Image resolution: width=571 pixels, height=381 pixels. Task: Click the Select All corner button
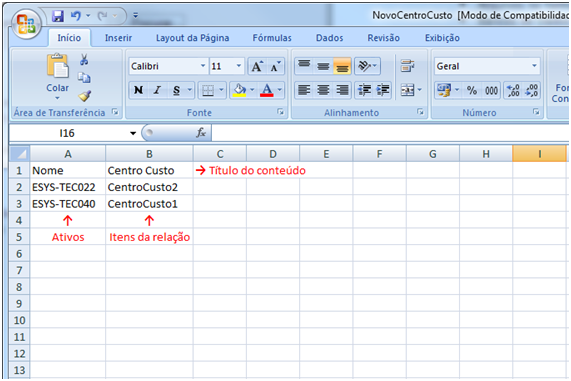point(19,154)
